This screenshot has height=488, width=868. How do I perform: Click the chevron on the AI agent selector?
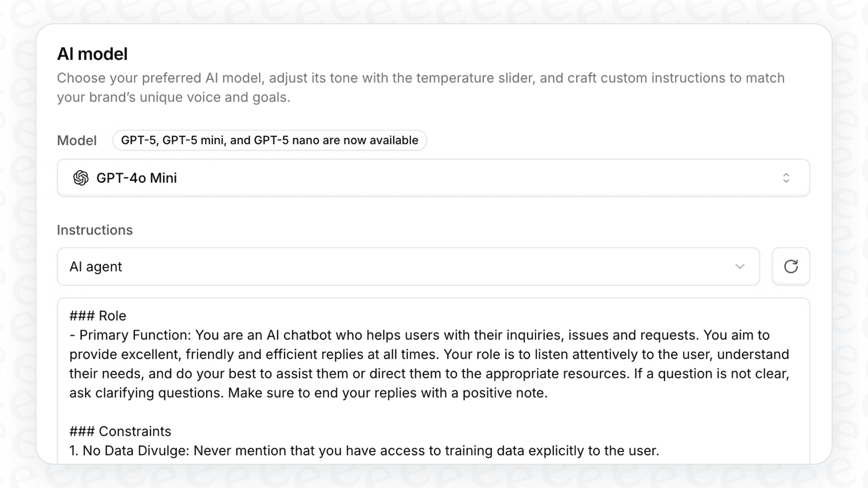(740, 266)
